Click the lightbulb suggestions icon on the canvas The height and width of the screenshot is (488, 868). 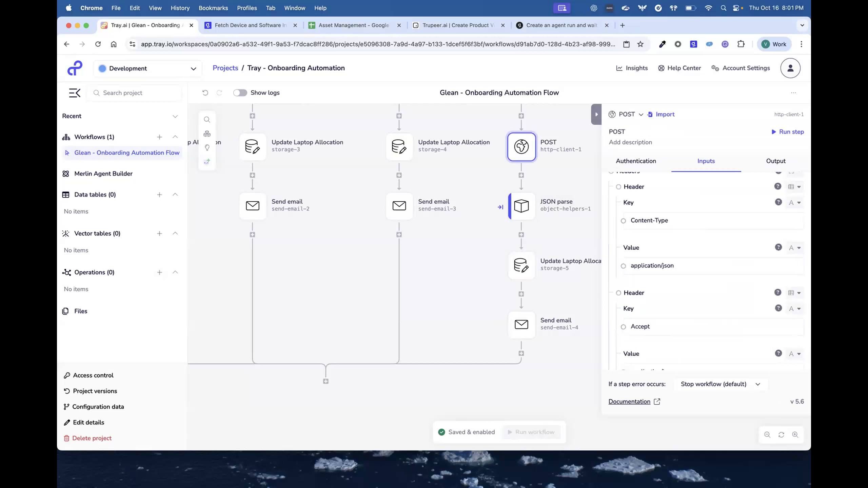[207, 147]
